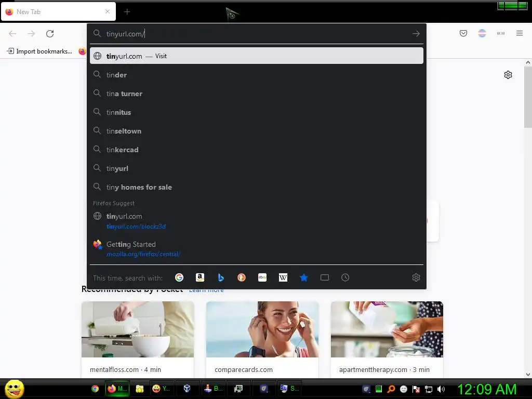Open tinyurl.com/blockz3d Firefox Suggest entry

[x=257, y=221]
